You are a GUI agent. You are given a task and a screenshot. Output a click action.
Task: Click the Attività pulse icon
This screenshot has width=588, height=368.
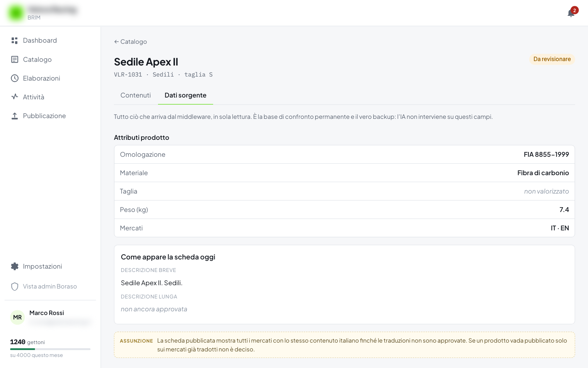tap(15, 97)
